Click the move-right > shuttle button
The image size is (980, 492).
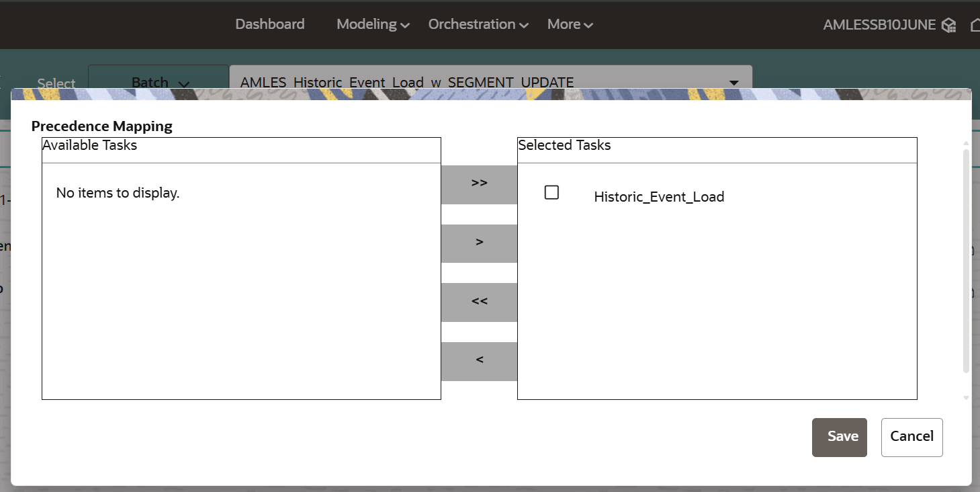(478, 243)
